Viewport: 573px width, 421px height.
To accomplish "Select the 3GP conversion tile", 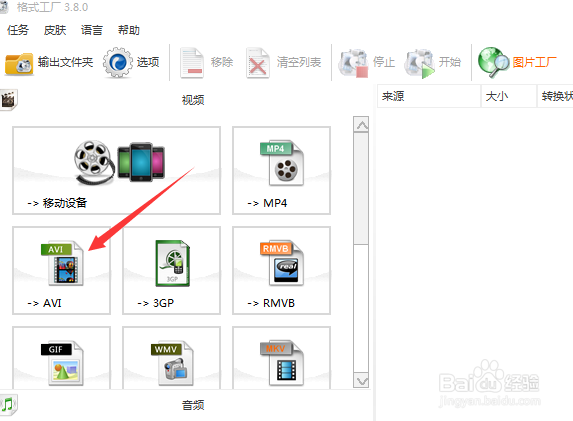I will [171, 270].
